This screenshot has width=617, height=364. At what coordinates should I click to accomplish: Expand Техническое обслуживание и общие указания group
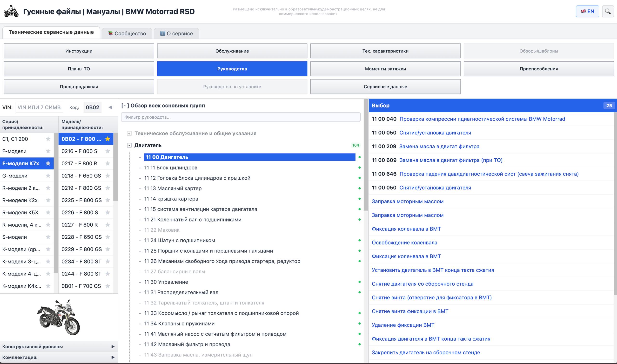[x=129, y=134]
